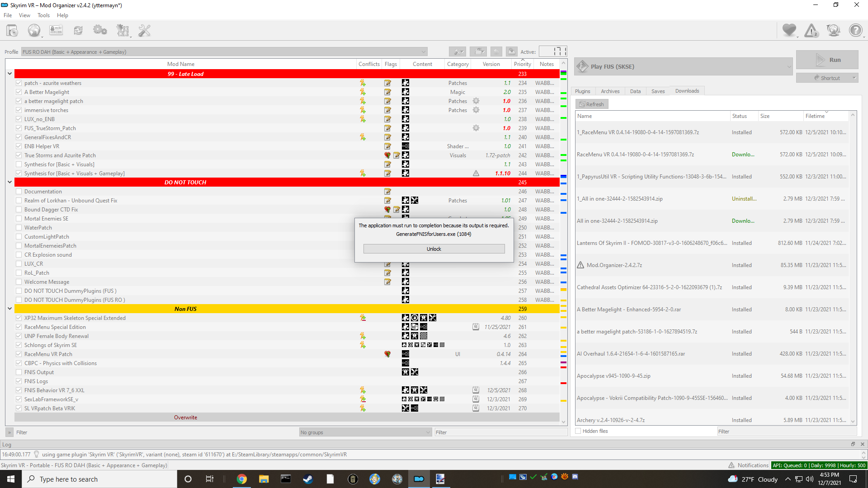868x488 pixels.
Task: Click the update globe icon
Action: (x=833, y=31)
